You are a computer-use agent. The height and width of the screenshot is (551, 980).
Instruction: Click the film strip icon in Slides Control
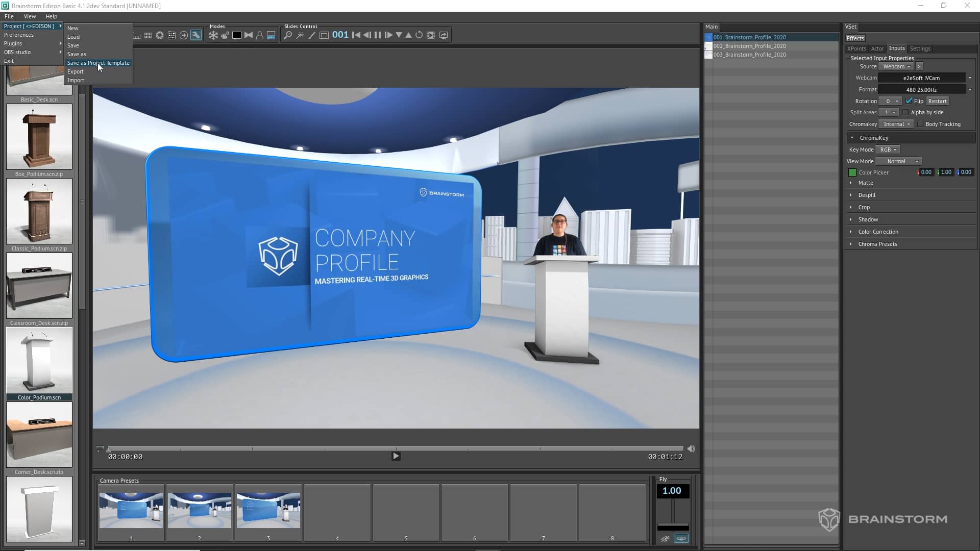pos(431,35)
